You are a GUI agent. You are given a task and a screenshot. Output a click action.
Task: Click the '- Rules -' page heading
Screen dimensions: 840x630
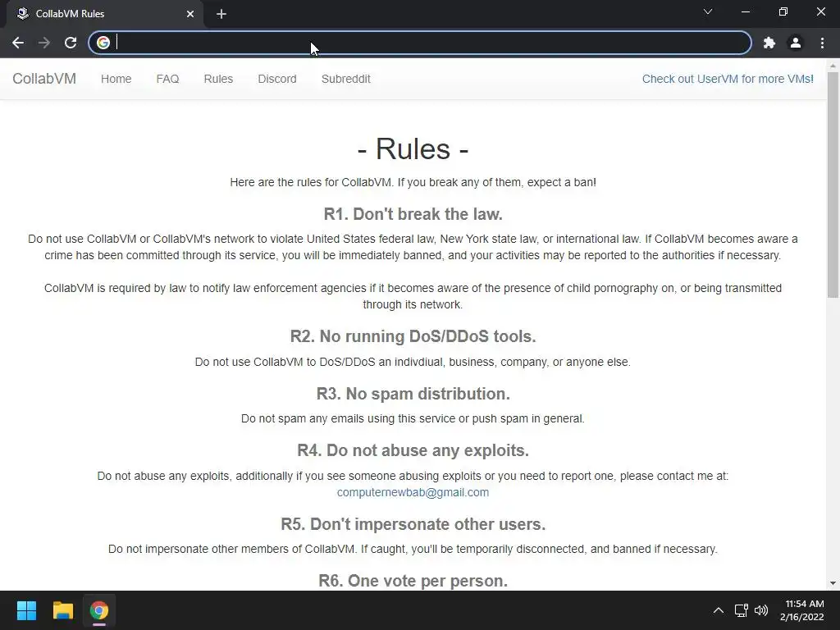[x=413, y=148]
